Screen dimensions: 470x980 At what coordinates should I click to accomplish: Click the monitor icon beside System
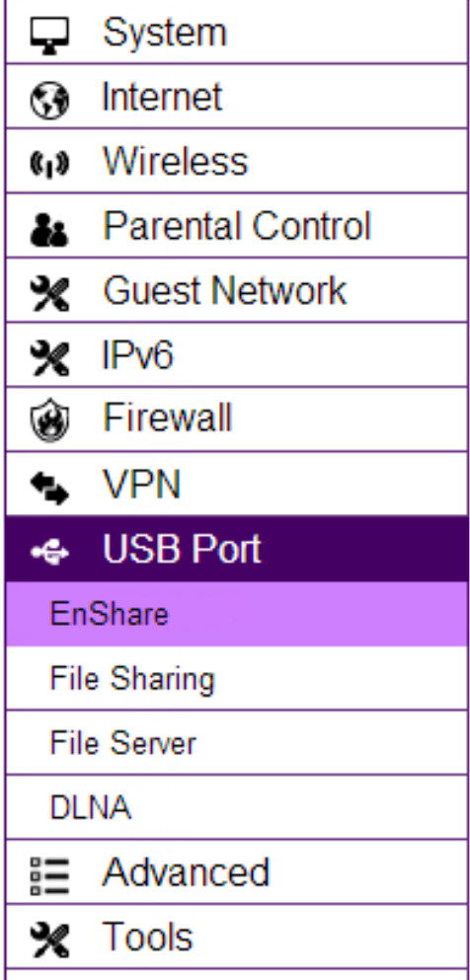coord(50,37)
